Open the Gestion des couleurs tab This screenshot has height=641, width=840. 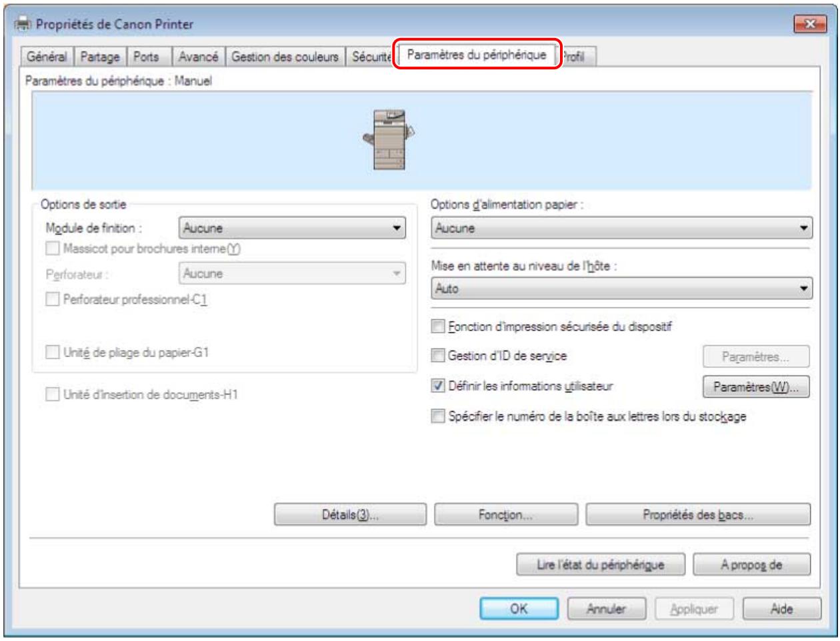285,57
